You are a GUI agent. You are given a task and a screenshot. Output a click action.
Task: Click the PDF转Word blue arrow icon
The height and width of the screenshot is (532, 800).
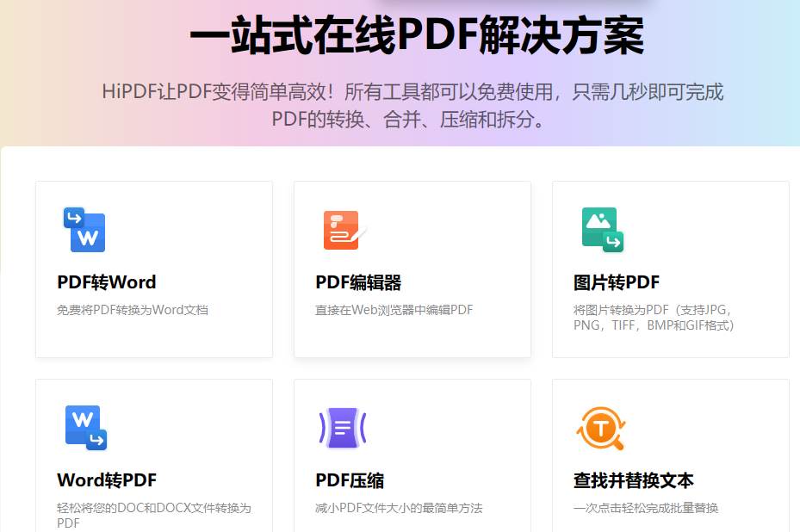[84, 229]
